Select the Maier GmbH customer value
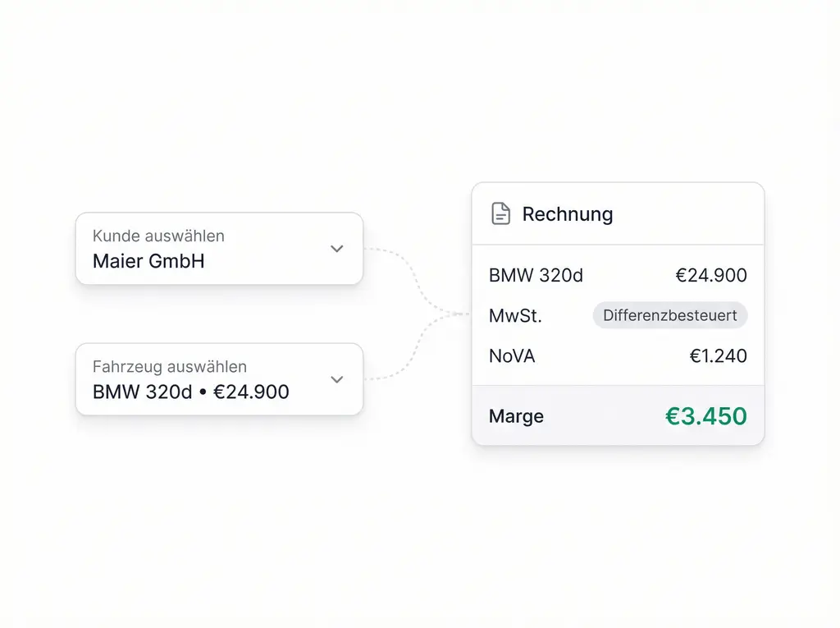This screenshot has height=628, width=840. point(148,262)
